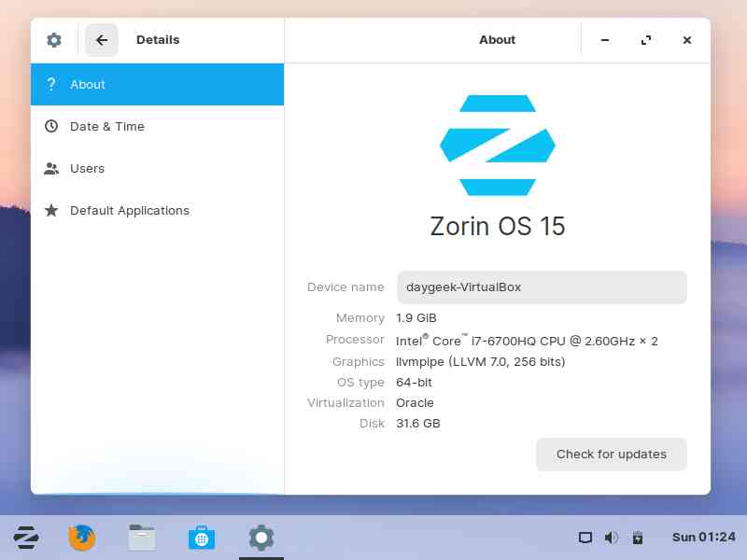
Task: Select About in the sidebar
Action: coord(157,84)
